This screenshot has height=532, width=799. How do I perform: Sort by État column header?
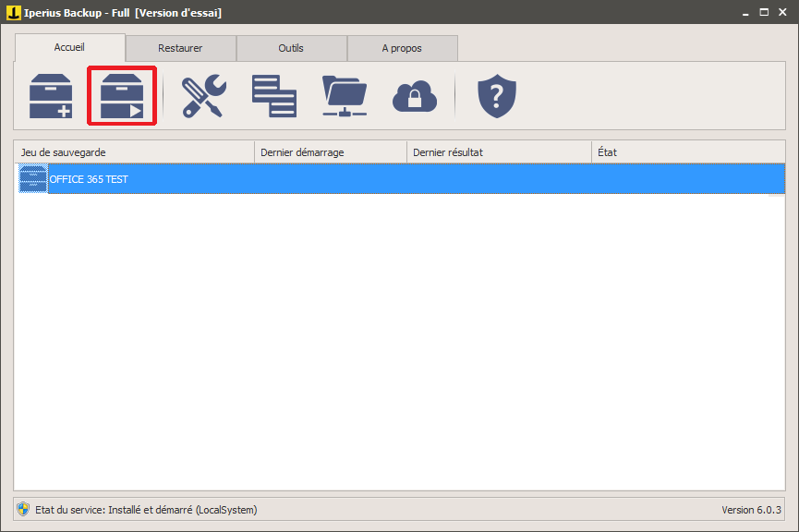pyautogui.click(x=688, y=151)
